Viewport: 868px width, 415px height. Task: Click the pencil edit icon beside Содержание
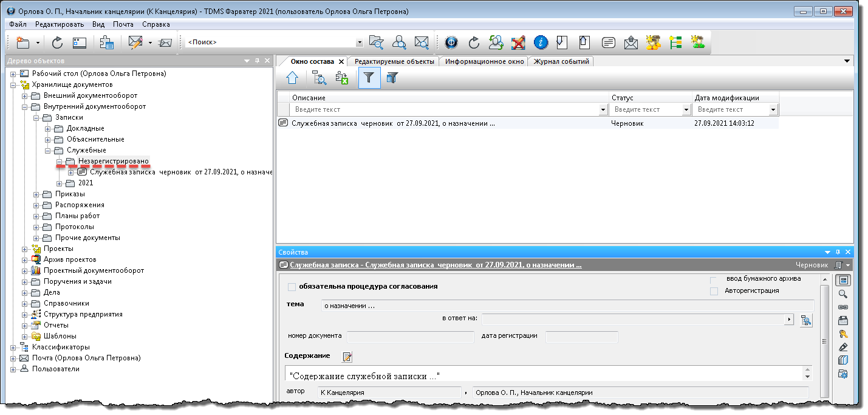pos(347,357)
